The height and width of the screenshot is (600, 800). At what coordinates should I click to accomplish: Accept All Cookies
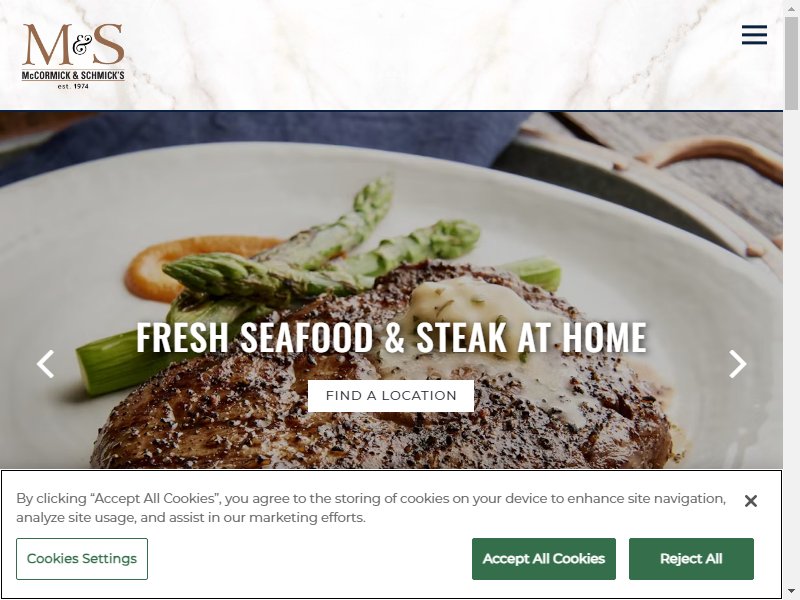(543, 559)
